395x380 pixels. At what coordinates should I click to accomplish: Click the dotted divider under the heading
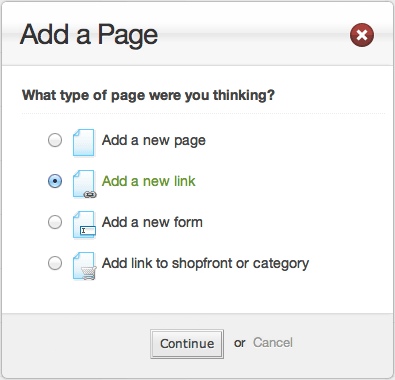tap(203, 114)
